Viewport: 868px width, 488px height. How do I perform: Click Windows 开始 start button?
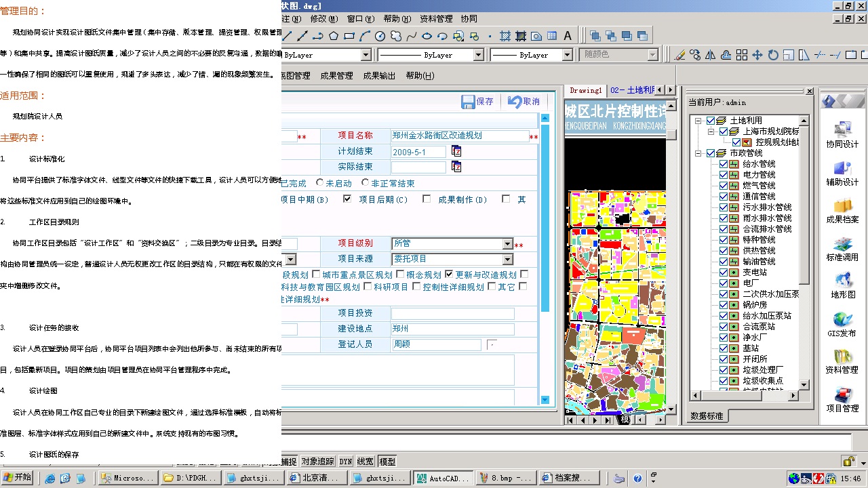(x=18, y=478)
